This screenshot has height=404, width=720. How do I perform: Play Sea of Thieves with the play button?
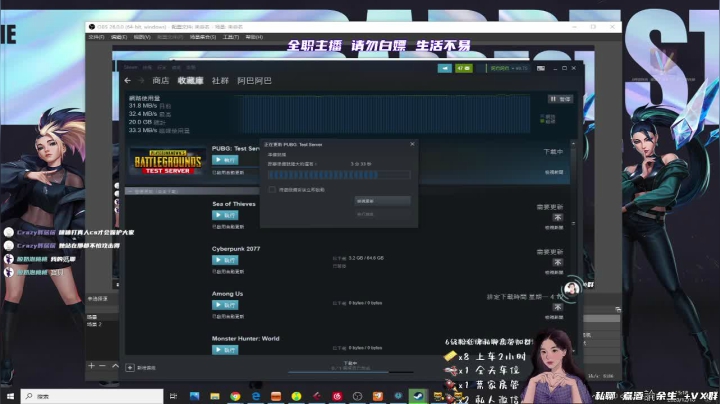pos(225,215)
